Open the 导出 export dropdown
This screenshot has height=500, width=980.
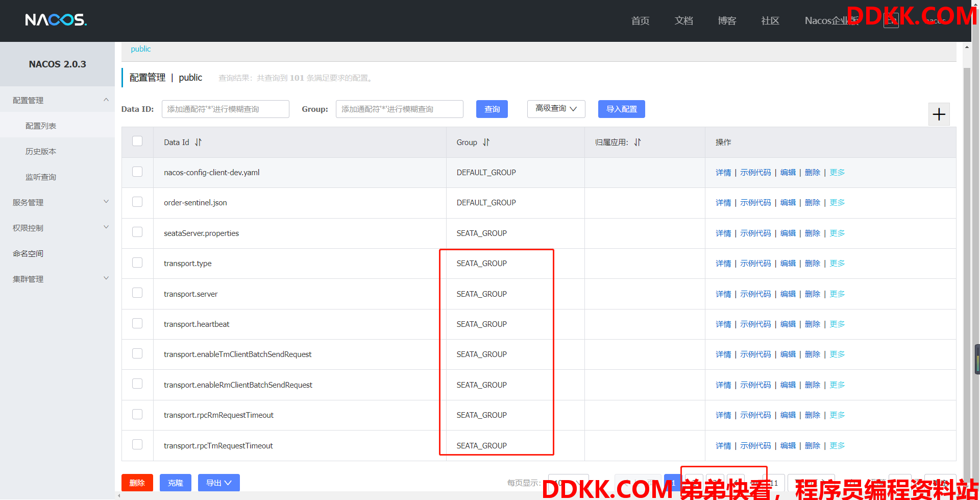(x=218, y=483)
